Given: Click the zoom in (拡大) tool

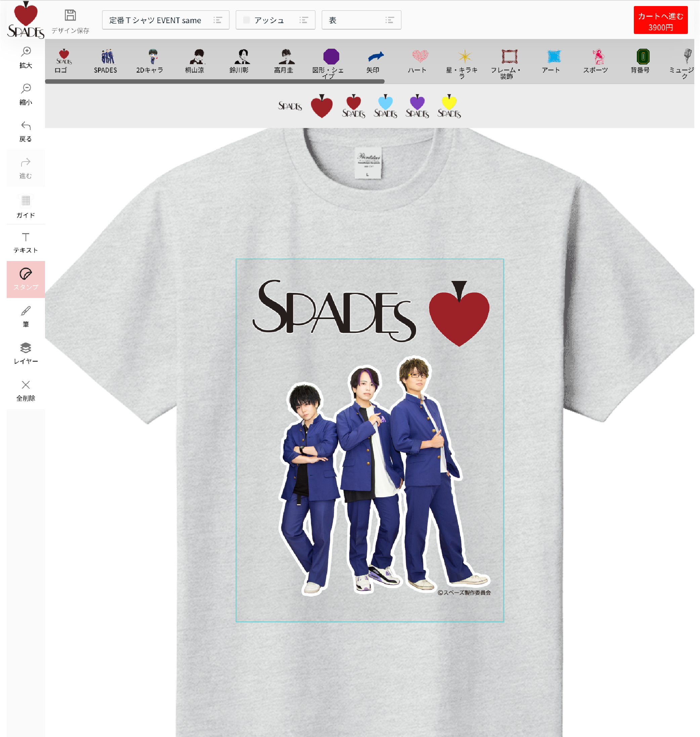Looking at the screenshot, I should pyautogui.click(x=26, y=57).
